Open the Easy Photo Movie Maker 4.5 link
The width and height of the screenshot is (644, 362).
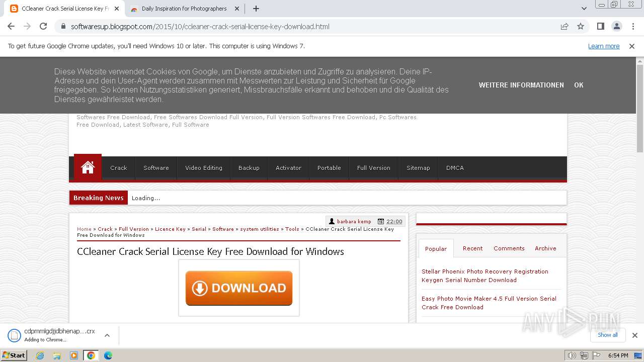[489, 303]
